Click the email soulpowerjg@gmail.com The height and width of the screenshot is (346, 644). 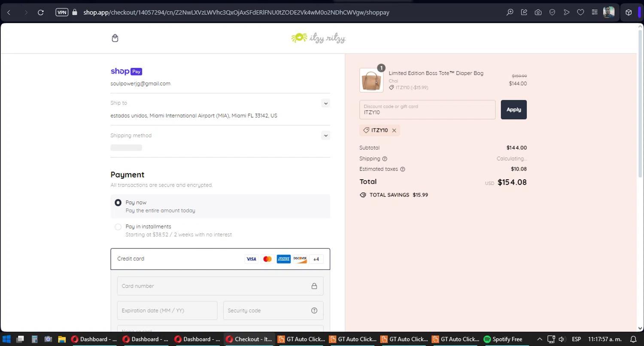tap(140, 83)
